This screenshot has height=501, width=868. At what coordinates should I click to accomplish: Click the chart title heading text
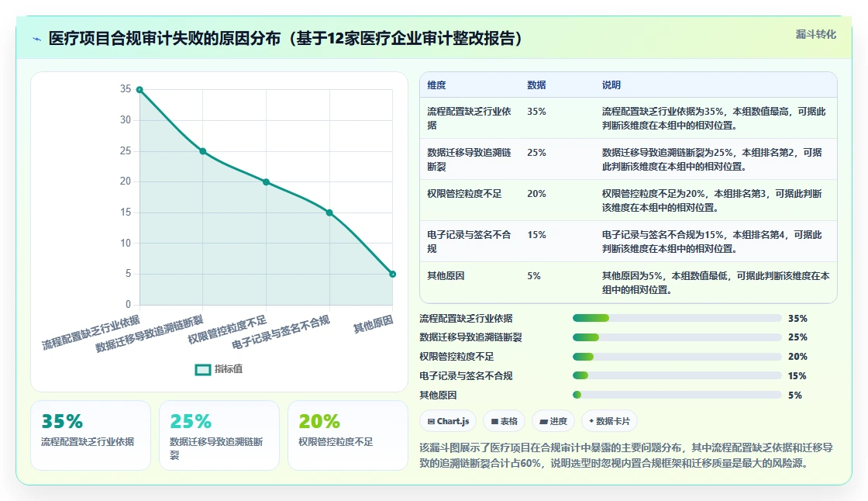pyautogui.click(x=285, y=38)
